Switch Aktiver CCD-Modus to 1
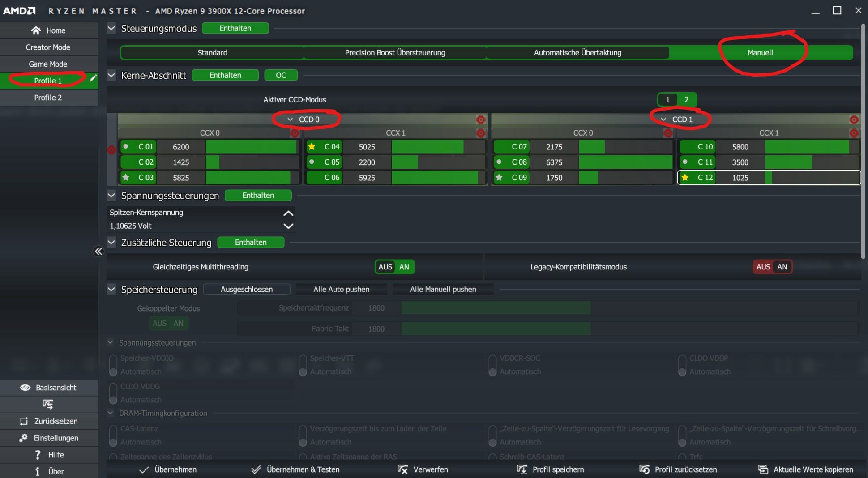 tap(667, 99)
